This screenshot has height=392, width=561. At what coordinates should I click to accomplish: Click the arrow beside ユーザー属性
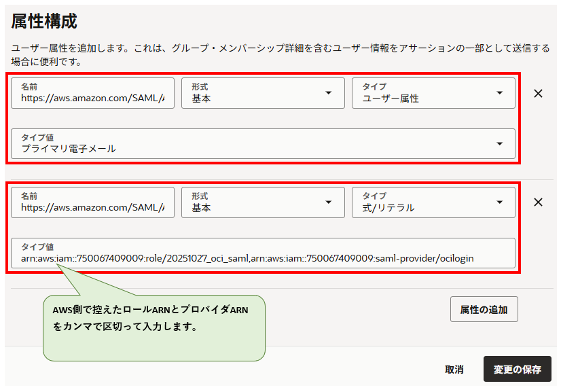[x=499, y=93]
